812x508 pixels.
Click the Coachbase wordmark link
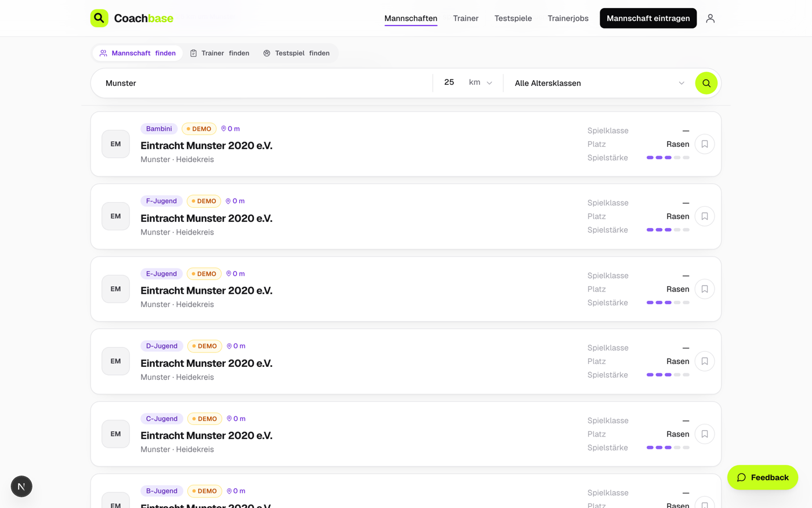click(x=144, y=19)
